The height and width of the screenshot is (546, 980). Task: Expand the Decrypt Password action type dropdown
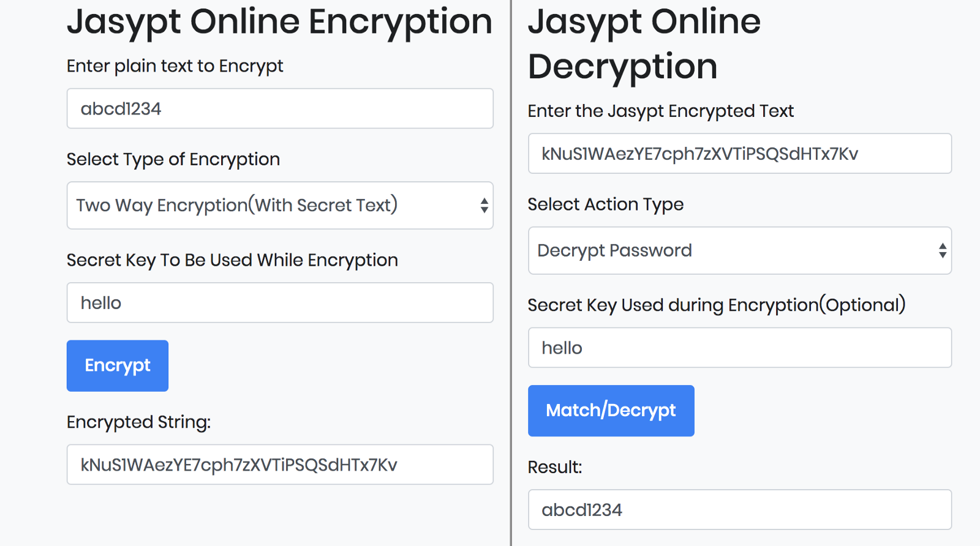pos(739,250)
